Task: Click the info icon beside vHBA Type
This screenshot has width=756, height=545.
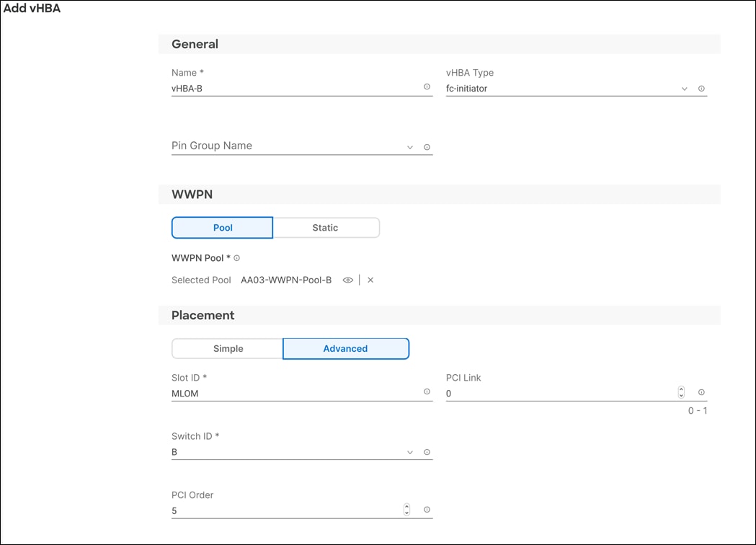Action: tap(701, 88)
